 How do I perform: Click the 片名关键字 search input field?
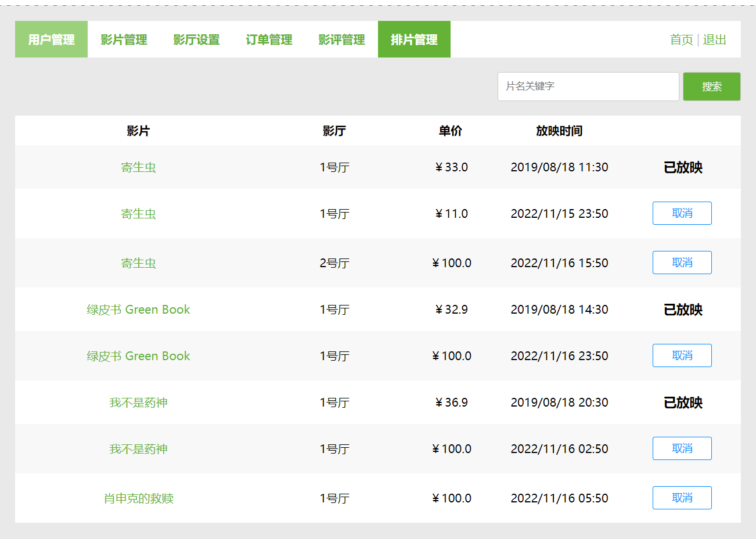click(588, 86)
